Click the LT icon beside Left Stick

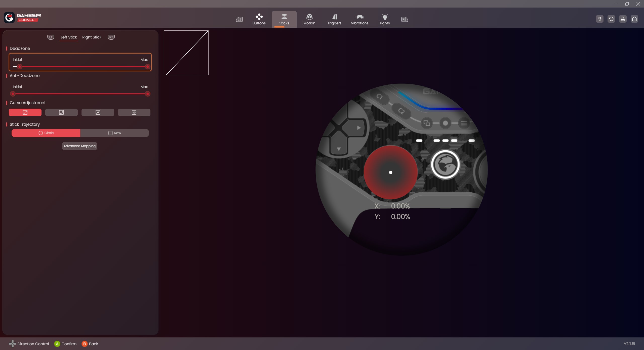51,37
